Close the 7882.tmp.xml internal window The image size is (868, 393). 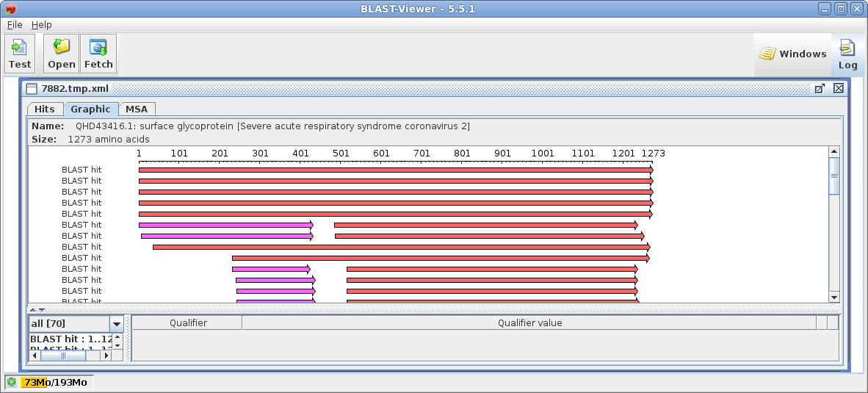838,88
